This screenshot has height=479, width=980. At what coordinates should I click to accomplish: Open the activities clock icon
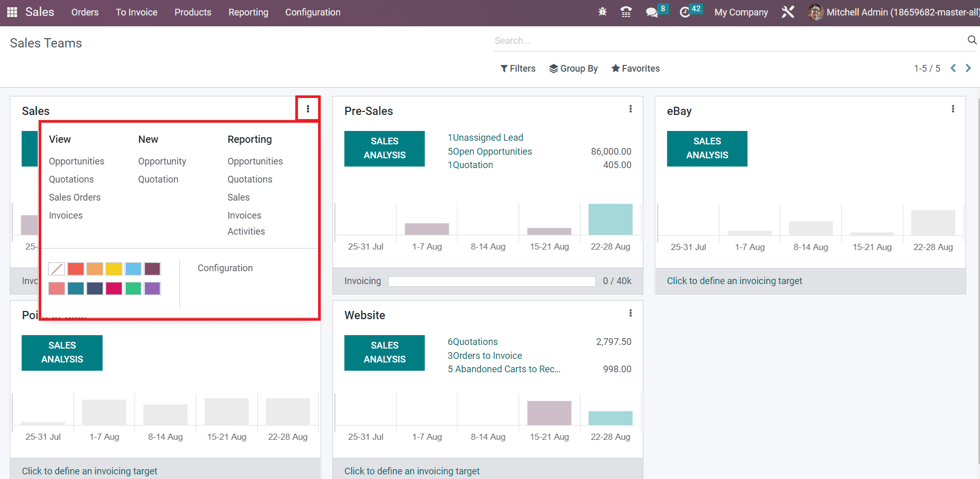685,12
